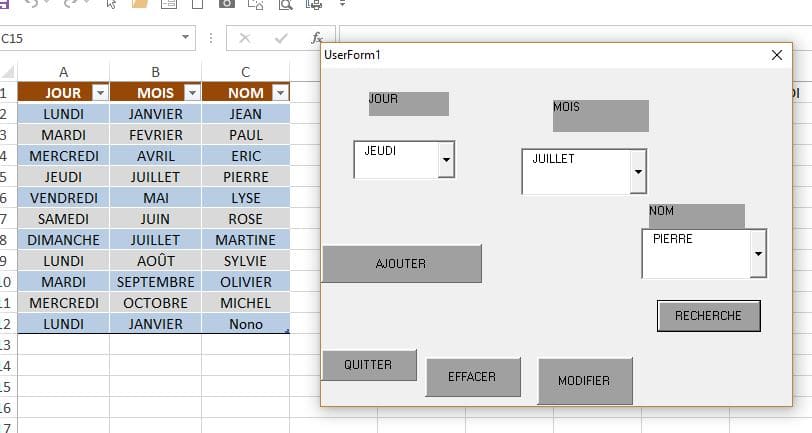This screenshot has width=812, height=433.
Task: Click the camera icon in Quick Access toolbar
Action: [226, 4]
